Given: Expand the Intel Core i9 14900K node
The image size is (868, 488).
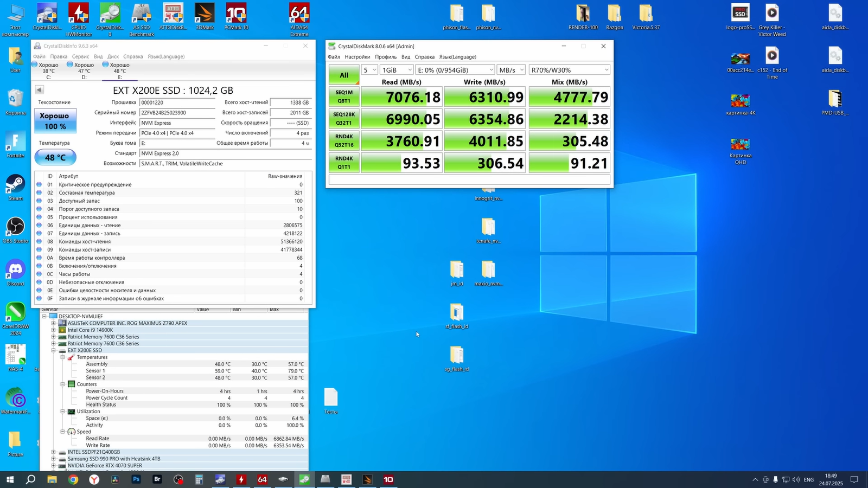Looking at the screenshot, I should coord(54,330).
